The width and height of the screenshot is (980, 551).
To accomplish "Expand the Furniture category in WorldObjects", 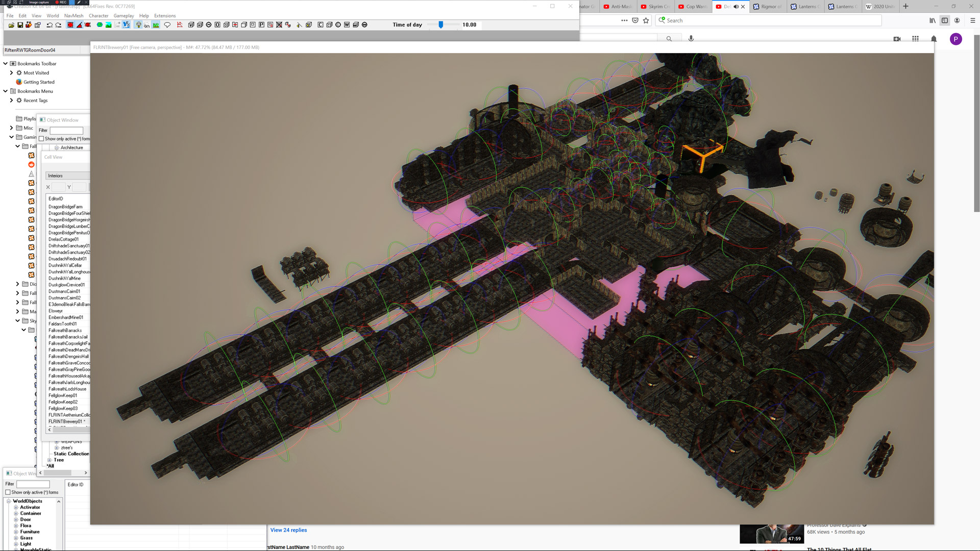I will click(x=16, y=532).
